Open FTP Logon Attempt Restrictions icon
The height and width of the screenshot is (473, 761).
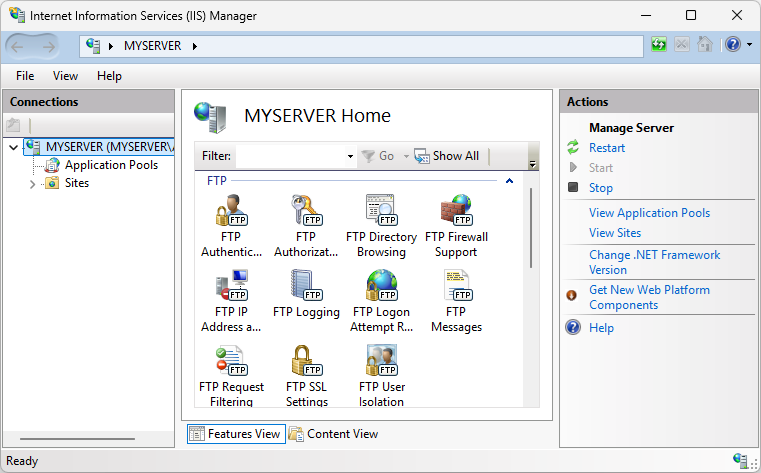pyautogui.click(x=381, y=287)
